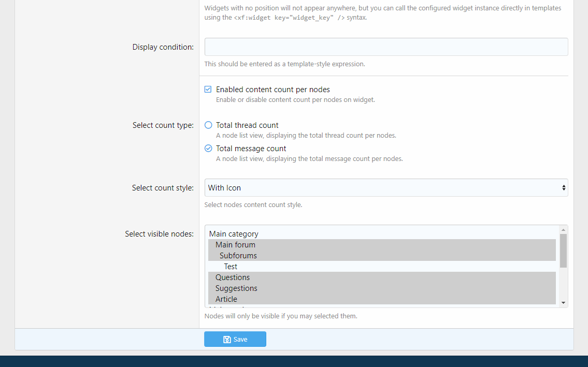
Task: Click the floppy disk icon on Save
Action: [x=227, y=340]
